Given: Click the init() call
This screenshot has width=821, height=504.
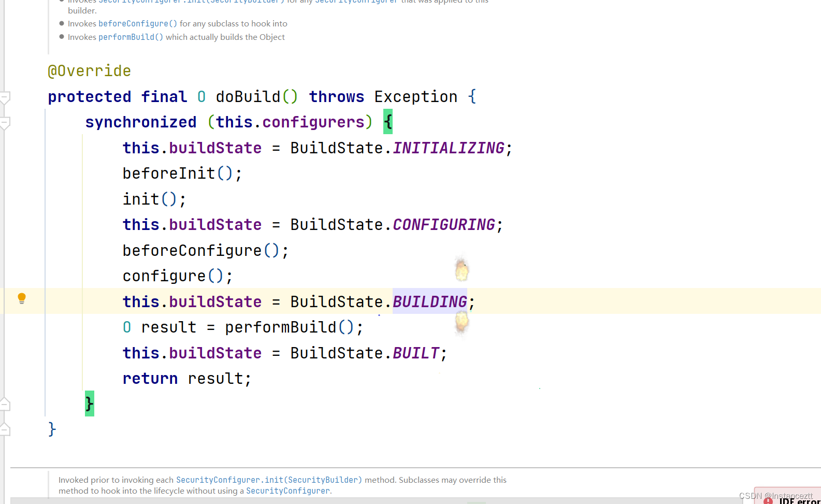Looking at the screenshot, I should (150, 199).
